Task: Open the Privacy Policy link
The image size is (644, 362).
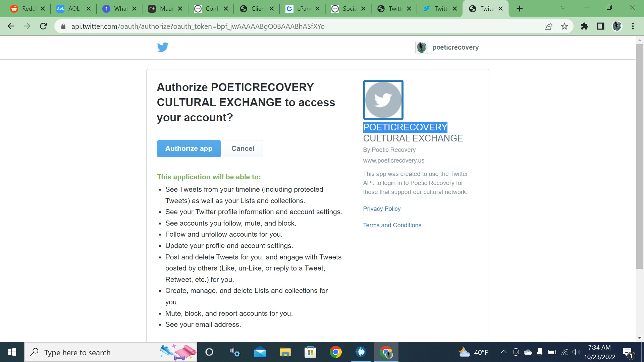Action: coord(382,209)
